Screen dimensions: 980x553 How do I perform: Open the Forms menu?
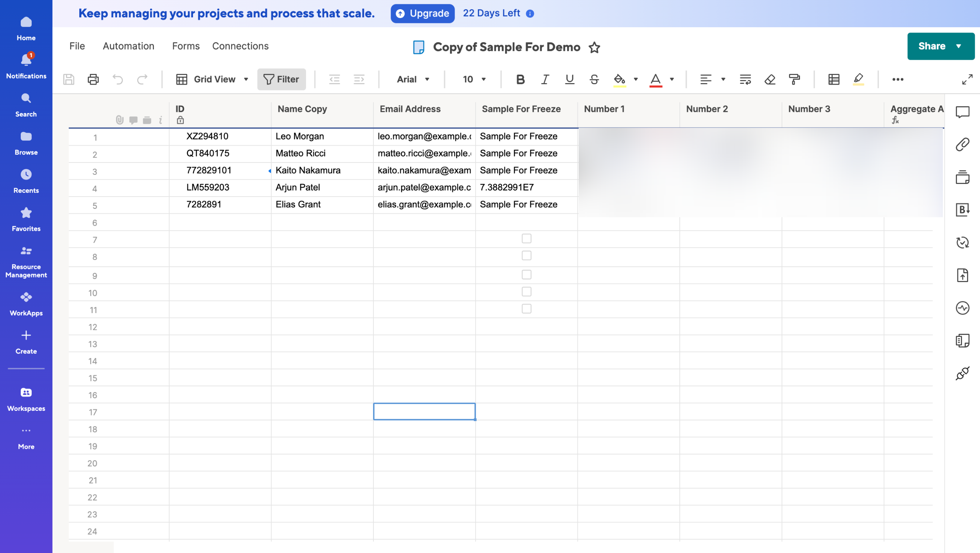coord(186,46)
